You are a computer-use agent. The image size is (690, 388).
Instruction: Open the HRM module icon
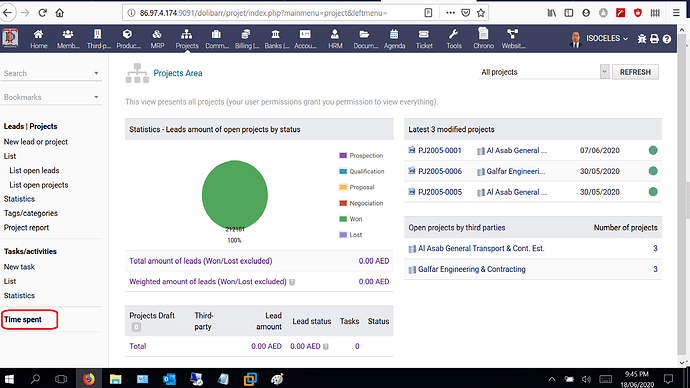point(335,34)
